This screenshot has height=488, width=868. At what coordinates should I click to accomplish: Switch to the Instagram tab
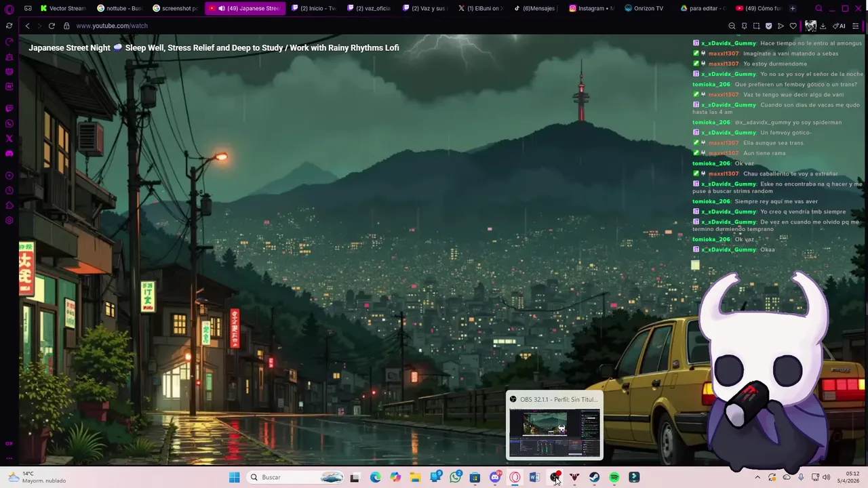pos(591,8)
